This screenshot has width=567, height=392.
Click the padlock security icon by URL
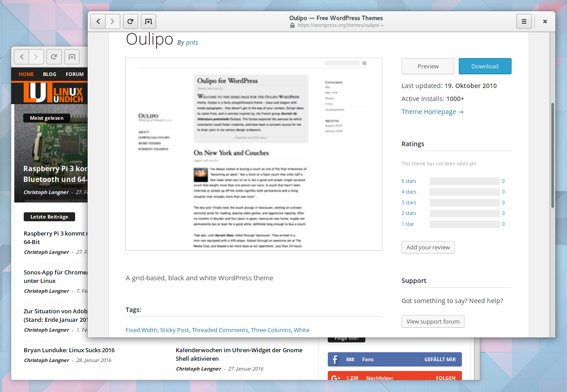[292, 25]
